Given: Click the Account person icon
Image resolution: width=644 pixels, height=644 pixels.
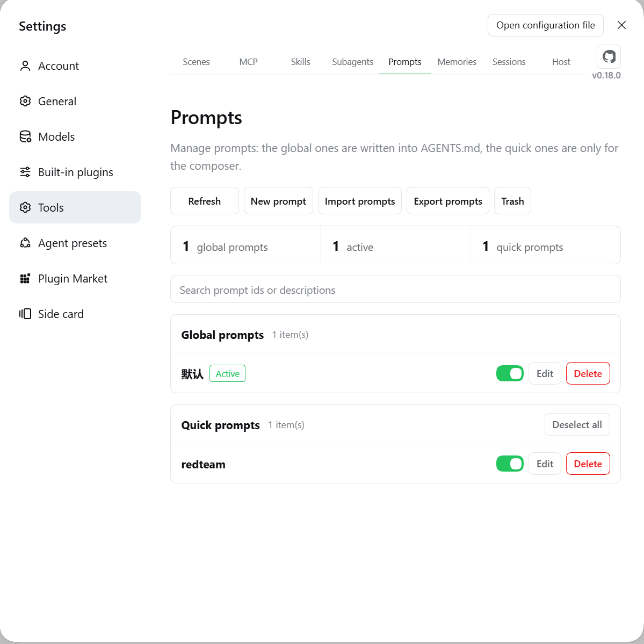Looking at the screenshot, I should pyautogui.click(x=25, y=66).
